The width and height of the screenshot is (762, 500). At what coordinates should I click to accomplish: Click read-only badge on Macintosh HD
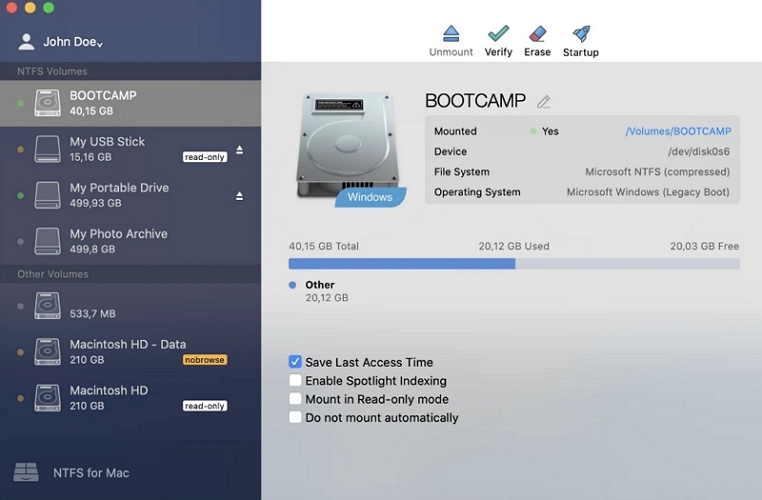click(x=205, y=406)
